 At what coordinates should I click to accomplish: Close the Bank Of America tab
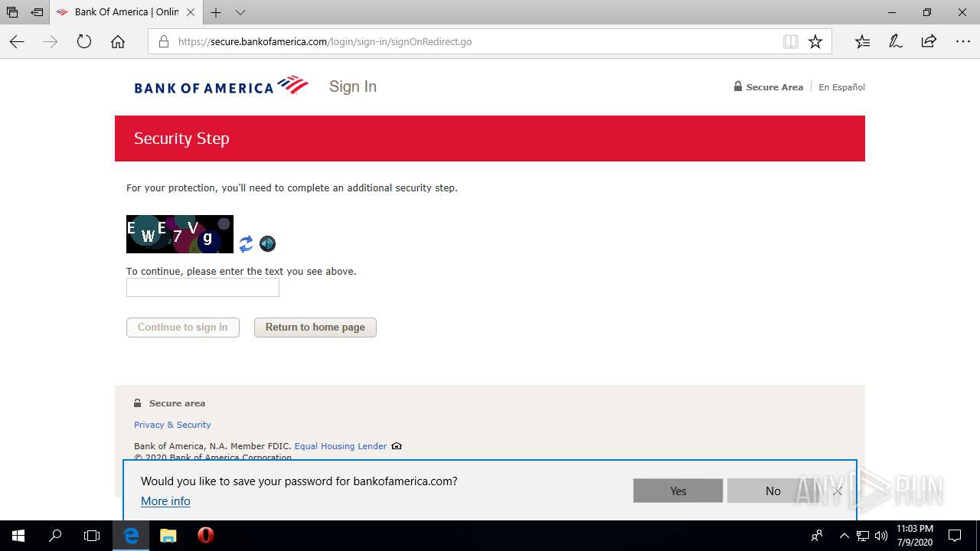191,12
